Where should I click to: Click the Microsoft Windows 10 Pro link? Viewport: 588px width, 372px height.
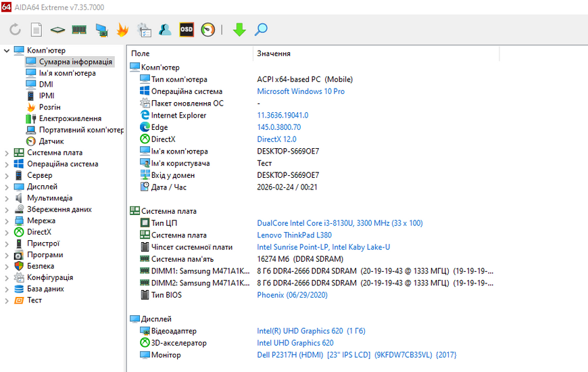point(301,91)
